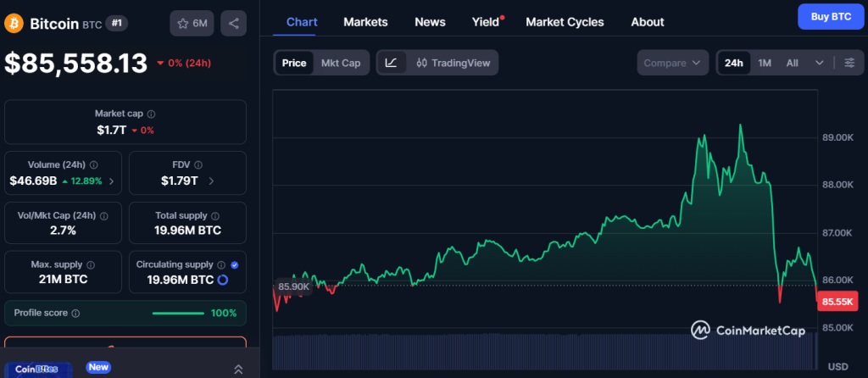868x378 pixels.
Task: Click the CoinBites logo
Action: 37,370
